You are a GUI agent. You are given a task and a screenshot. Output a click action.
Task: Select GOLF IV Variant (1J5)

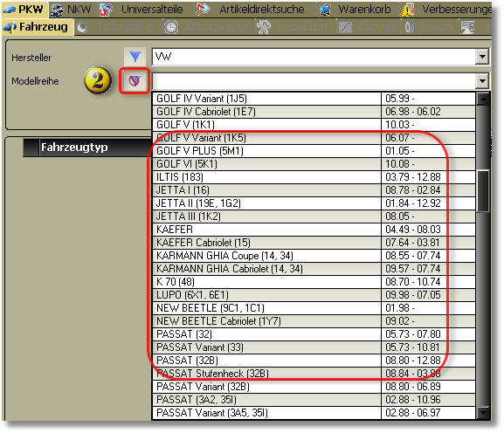314,99
